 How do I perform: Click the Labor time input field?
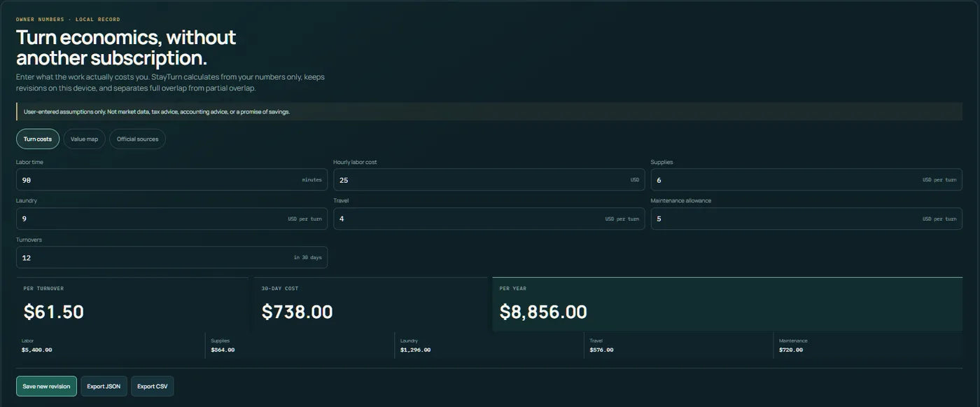pos(171,179)
